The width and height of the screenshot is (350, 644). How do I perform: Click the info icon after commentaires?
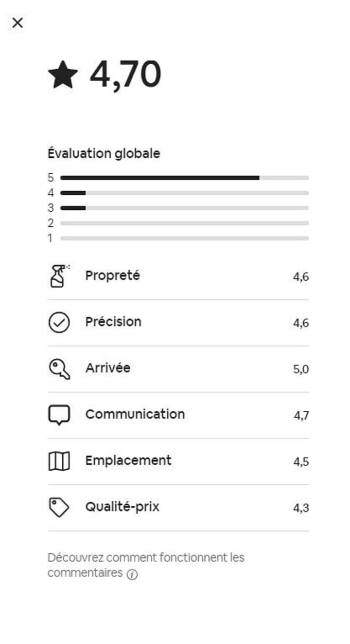point(132,574)
